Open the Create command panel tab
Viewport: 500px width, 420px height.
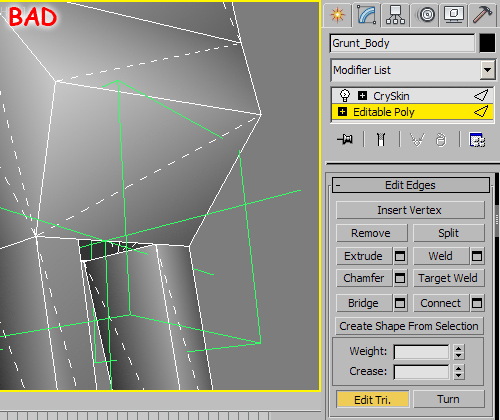[x=337, y=15]
